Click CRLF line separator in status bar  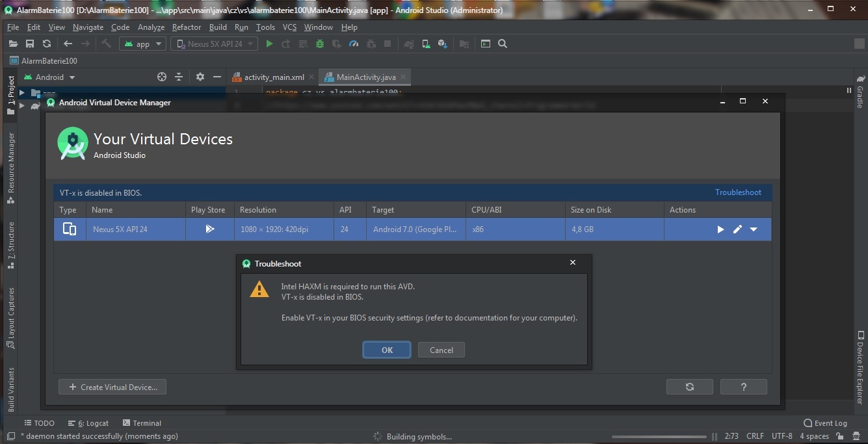click(x=755, y=436)
